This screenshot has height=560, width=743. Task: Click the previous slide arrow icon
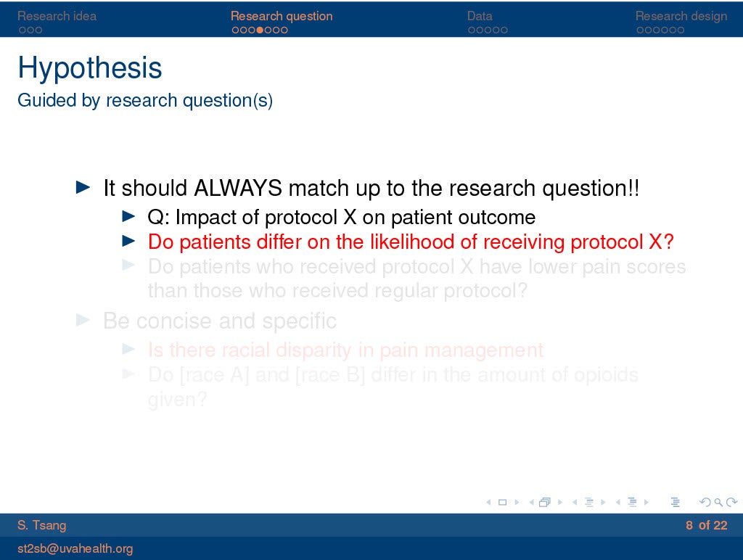[488, 502]
